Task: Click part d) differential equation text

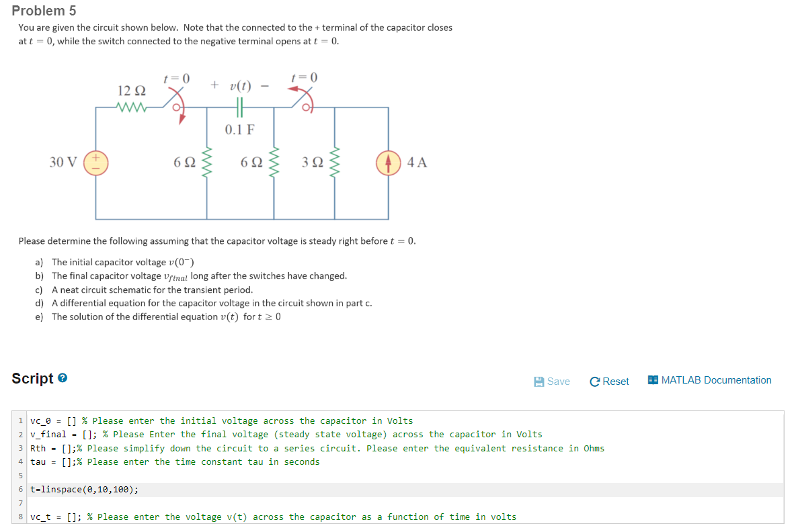Action: point(212,303)
